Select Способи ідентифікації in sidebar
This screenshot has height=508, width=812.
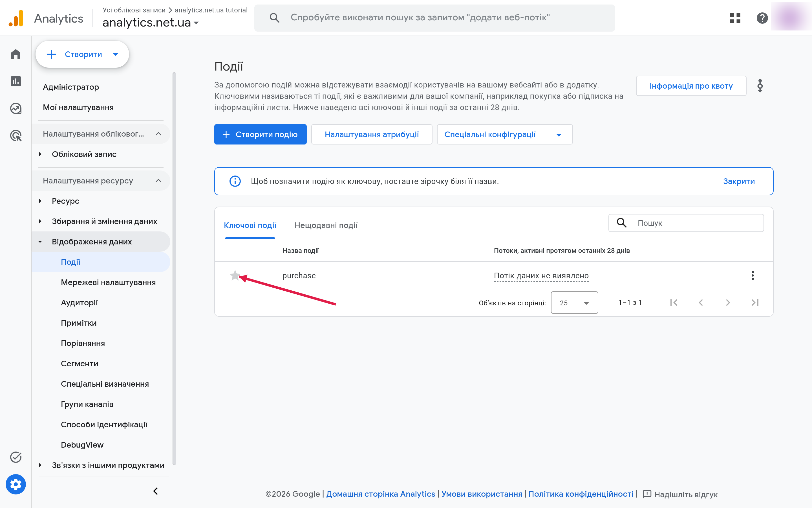coord(104,425)
